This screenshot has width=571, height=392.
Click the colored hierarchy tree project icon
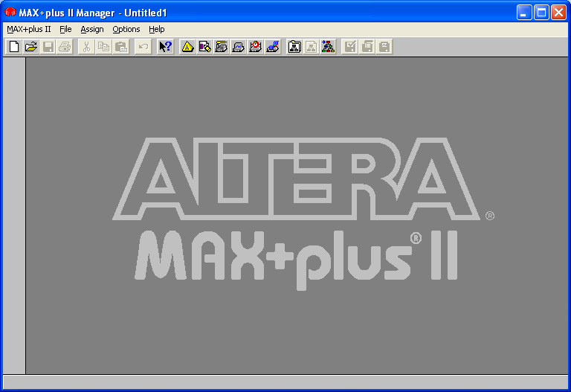[x=328, y=47]
